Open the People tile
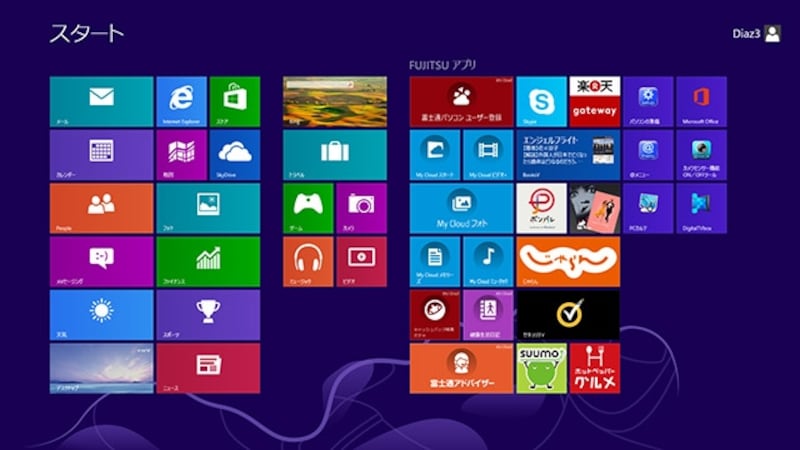Screen dimensions: 800x450 101,208
